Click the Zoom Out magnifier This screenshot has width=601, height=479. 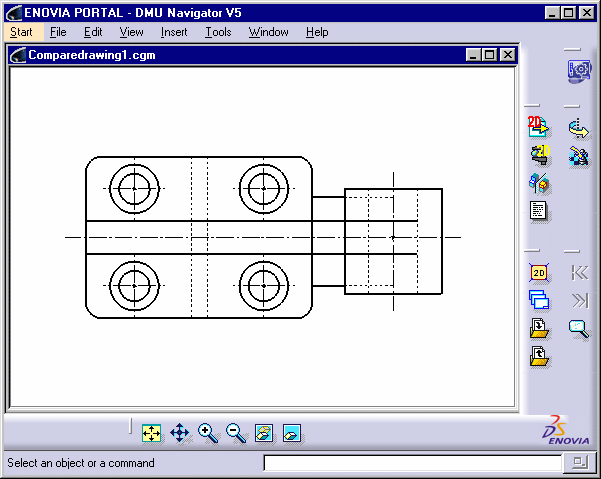(235, 433)
